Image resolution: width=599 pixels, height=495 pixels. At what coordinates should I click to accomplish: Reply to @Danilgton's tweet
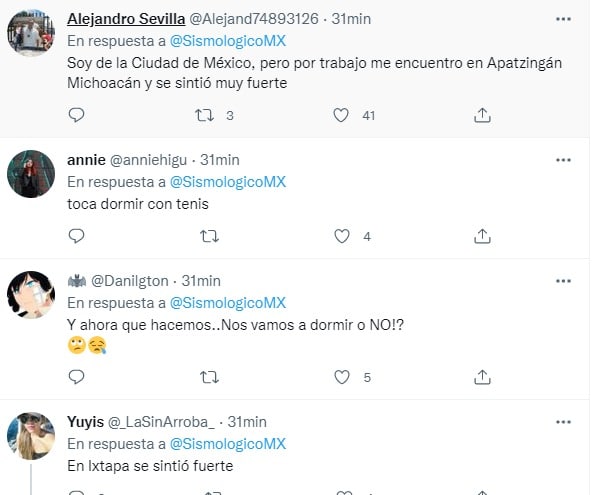tap(76, 377)
